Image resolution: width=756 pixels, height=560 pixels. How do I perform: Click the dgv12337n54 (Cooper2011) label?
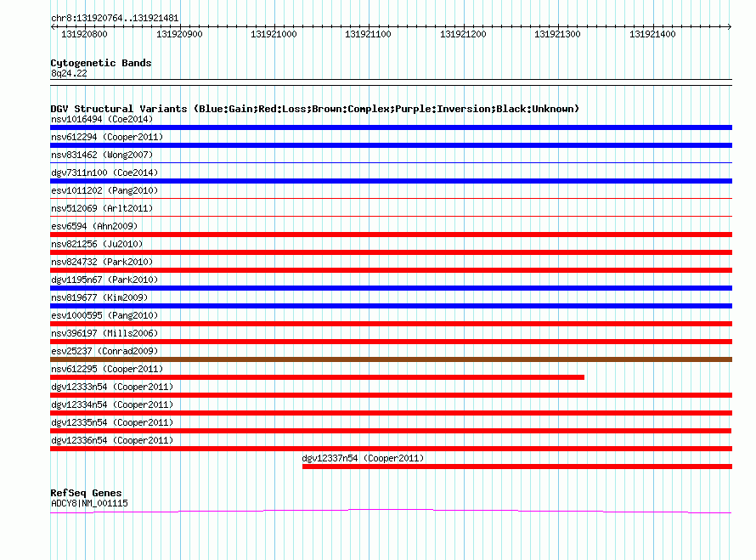click(363, 458)
